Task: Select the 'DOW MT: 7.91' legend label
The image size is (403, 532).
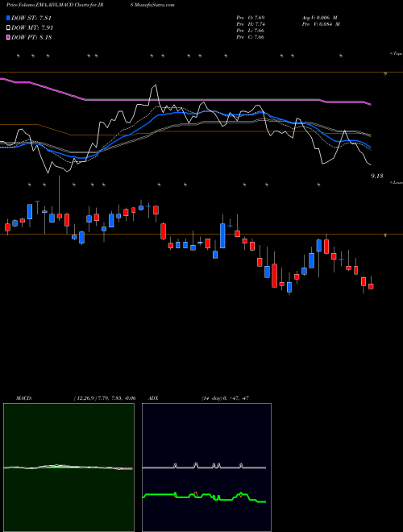Action: [32, 28]
